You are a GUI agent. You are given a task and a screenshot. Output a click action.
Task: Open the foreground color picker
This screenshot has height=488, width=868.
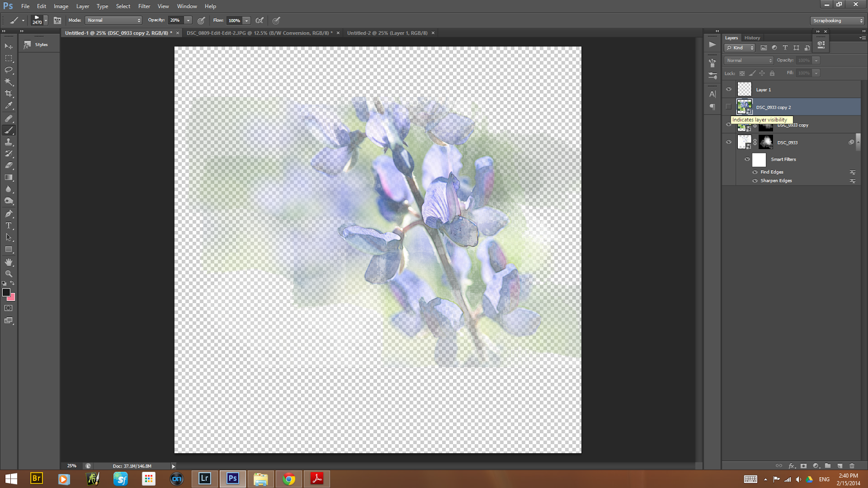[x=7, y=292]
